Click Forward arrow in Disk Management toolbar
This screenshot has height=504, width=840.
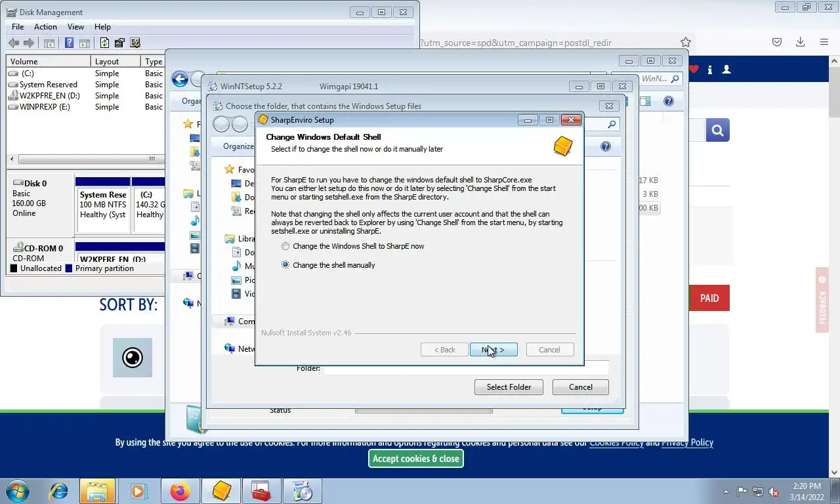(29, 43)
